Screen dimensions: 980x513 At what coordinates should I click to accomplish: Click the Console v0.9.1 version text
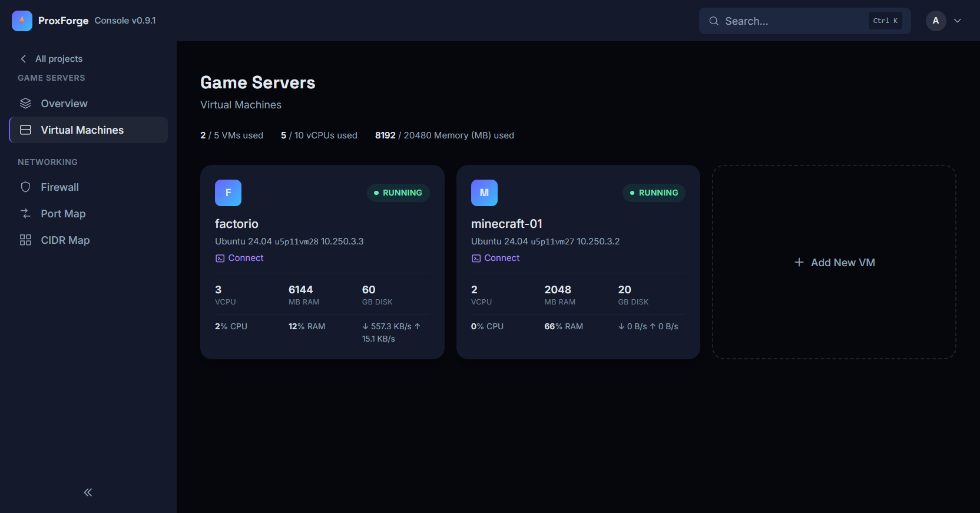click(125, 21)
